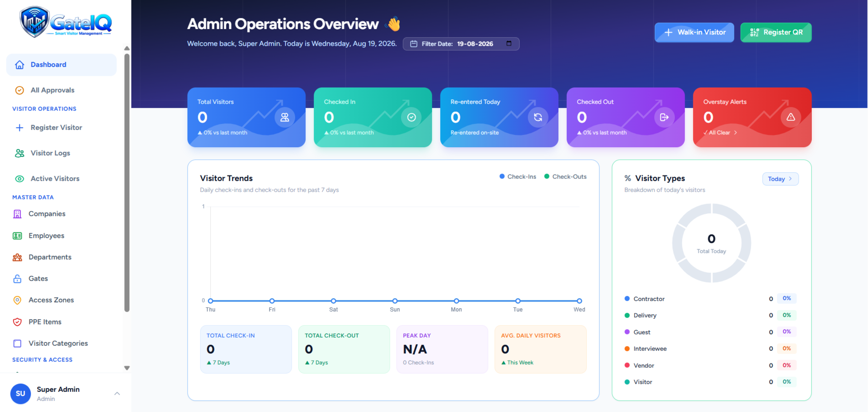Click the SU avatar

pyautogui.click(x=20, y=393)
